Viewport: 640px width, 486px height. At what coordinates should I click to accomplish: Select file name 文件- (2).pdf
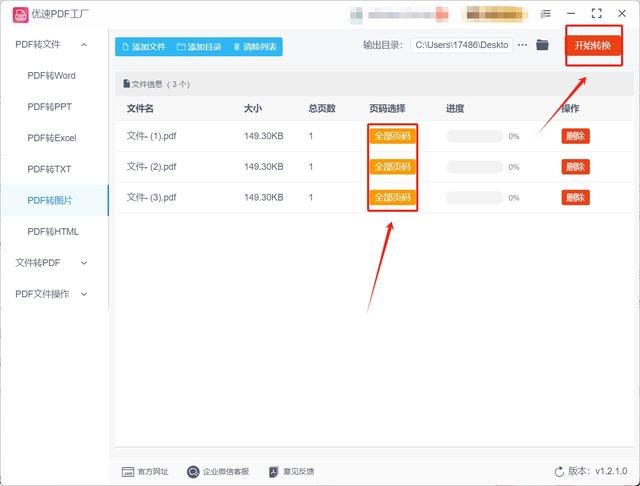pos(151,166)
